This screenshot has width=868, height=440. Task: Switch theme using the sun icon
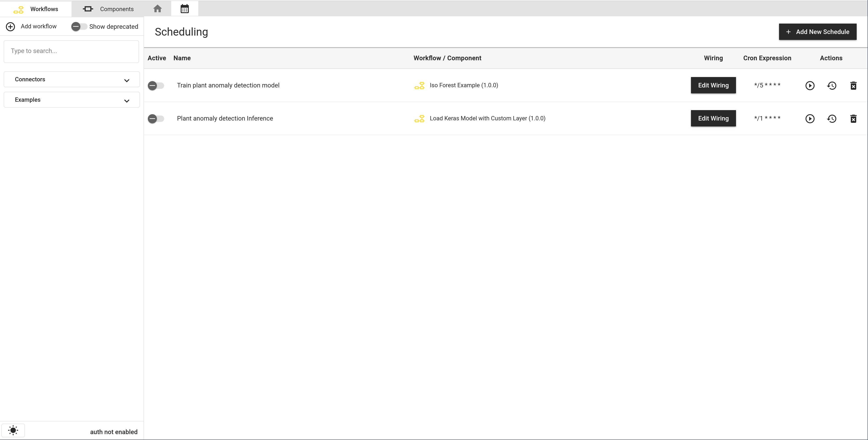[13, 430]
